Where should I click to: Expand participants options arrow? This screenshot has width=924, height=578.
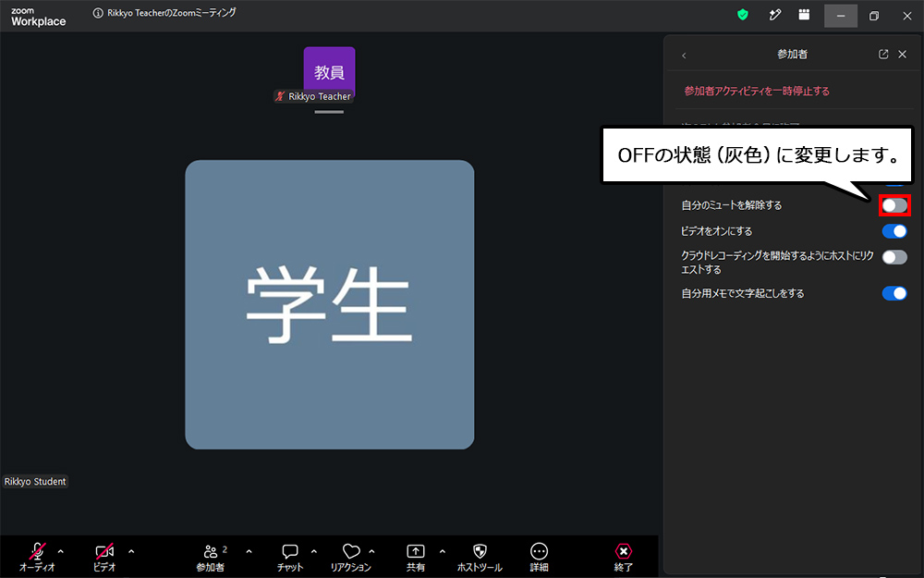pyautogui.click(x=249, y=552)
